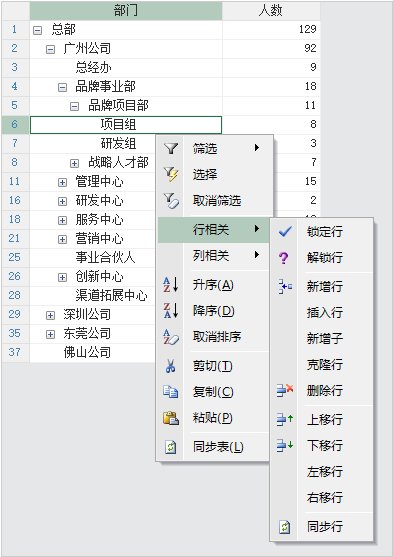
Task: Click the sync icon beside 同步表(L)
Action: pos(171,447)
